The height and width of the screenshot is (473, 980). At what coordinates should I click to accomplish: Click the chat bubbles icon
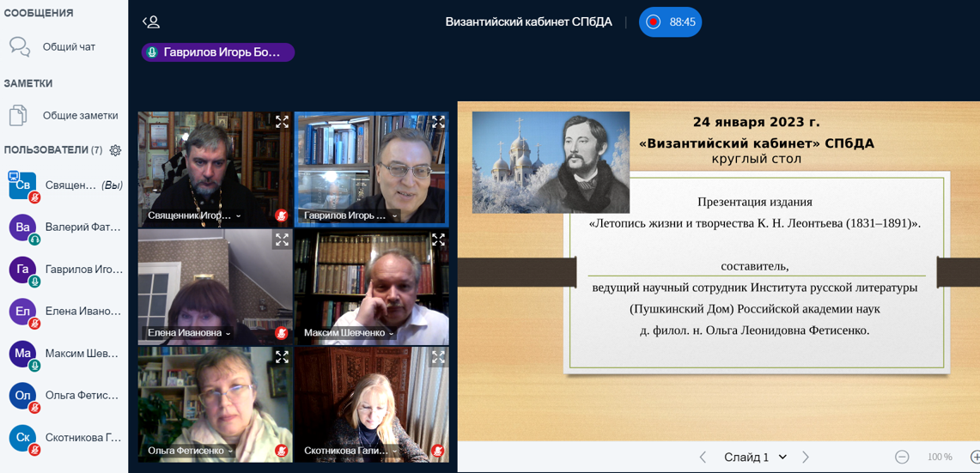(x=20, y=47)
